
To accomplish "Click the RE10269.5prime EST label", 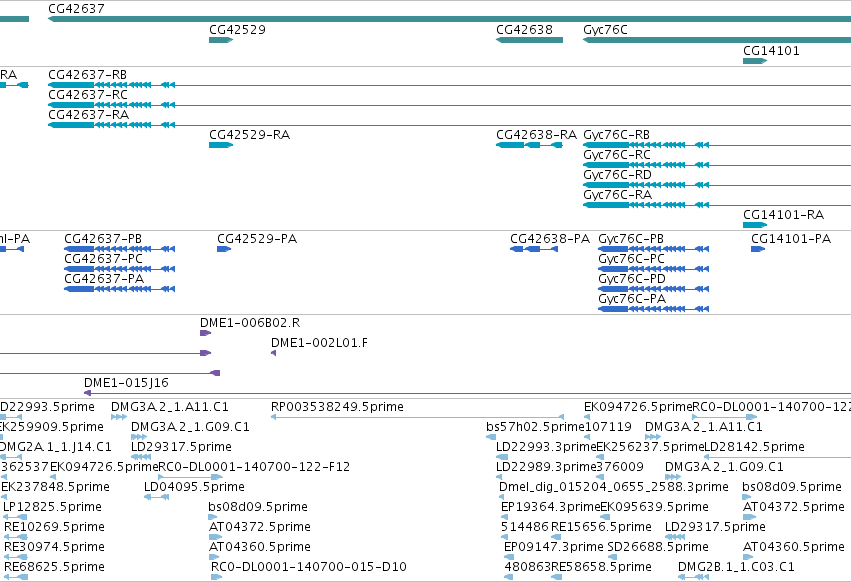I will tap(54, 527).
